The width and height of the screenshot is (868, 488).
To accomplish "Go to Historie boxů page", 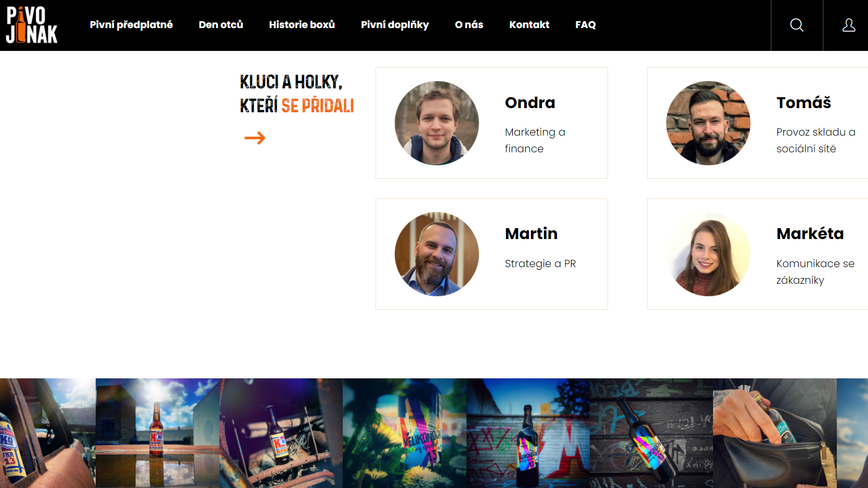I will [302, 25].
